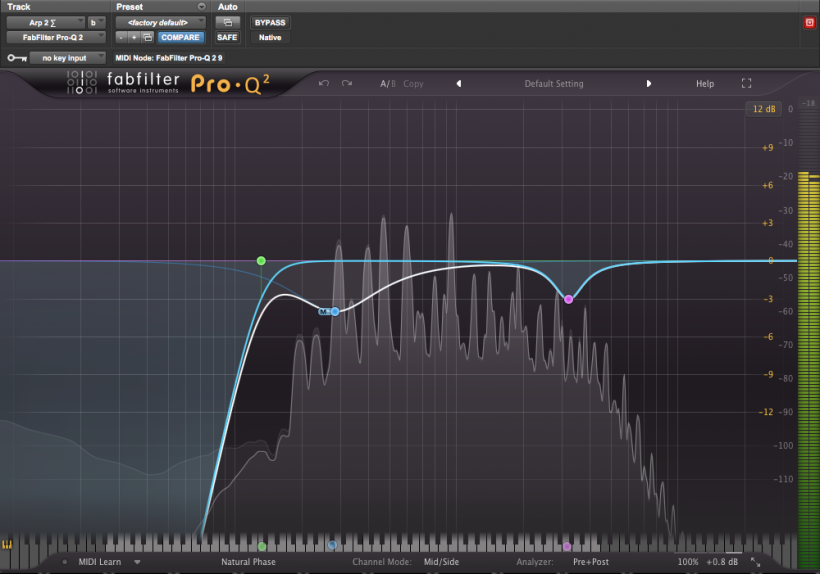Toggle automation SAFE button
The image size is (820, 574).
[x=227, y=38]
